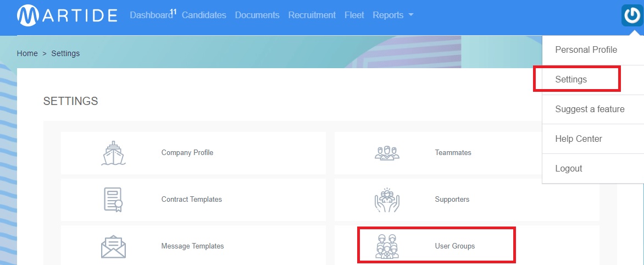
Task: Select Personal Profile from user menu
Action: pos(593,50)
